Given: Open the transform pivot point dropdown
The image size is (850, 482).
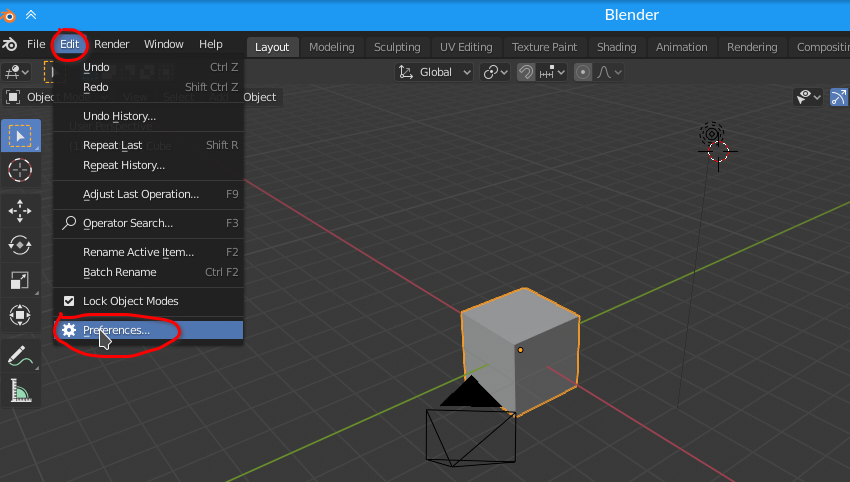Looking at the screenshot, I should click(495, 72).
